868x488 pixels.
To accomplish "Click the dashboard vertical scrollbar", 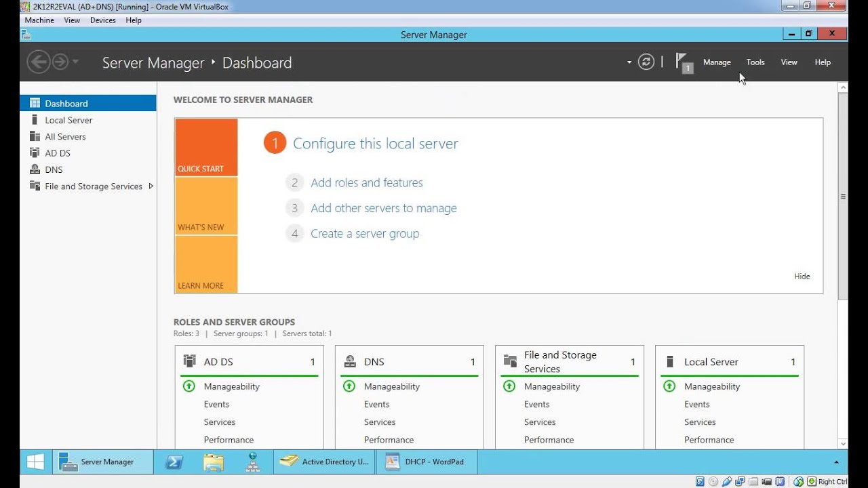I will tap(843, 197).
